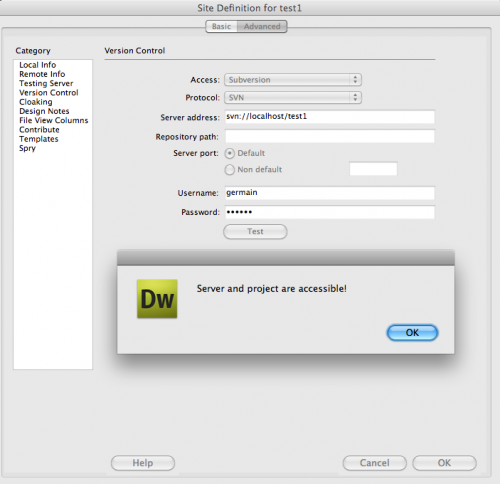Select Remote Info in the Category list
This screenshot has height=484, width=500.
pos(42,74)
